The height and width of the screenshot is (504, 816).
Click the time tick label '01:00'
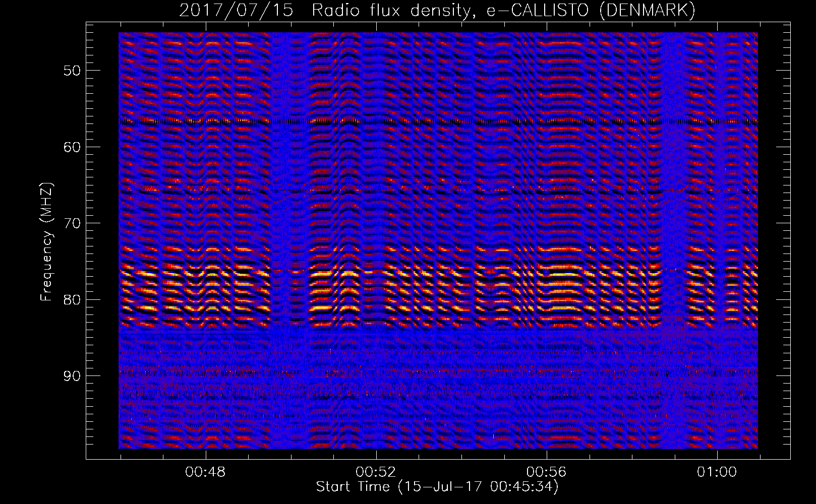click(717, 472)
